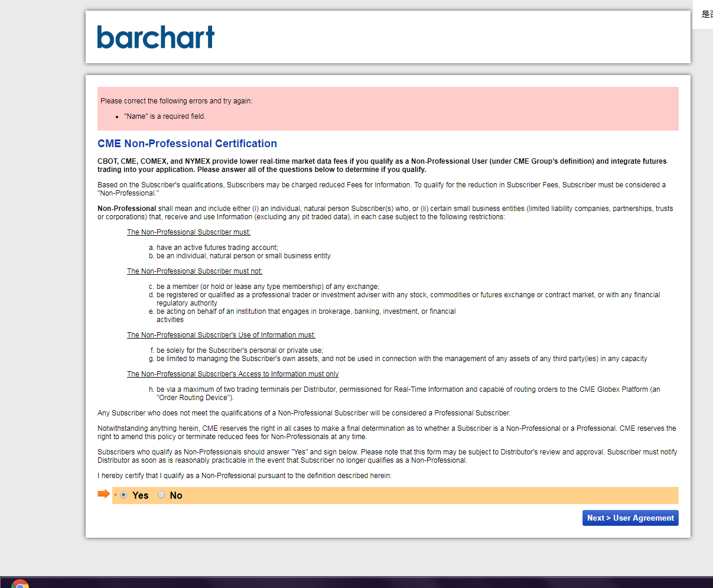The image size is (713, 588).
Task: Click the Yes label text
Action: pos(141,495)
